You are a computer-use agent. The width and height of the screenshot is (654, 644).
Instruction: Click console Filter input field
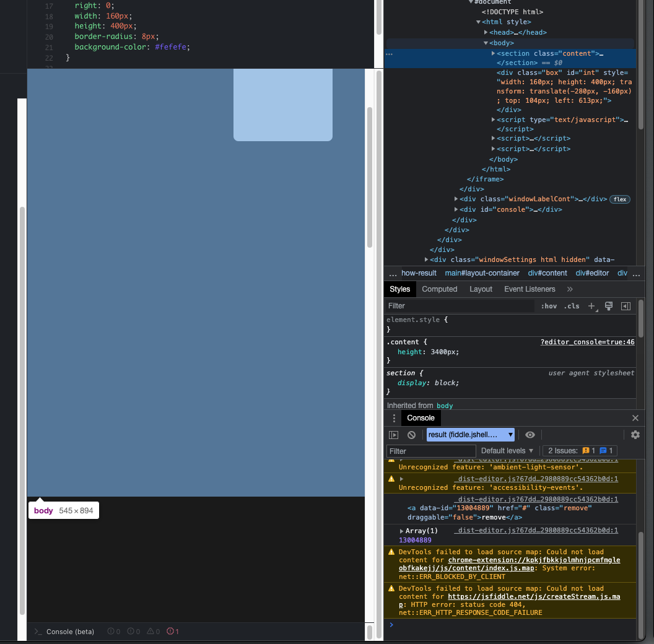tap(431, 451)
